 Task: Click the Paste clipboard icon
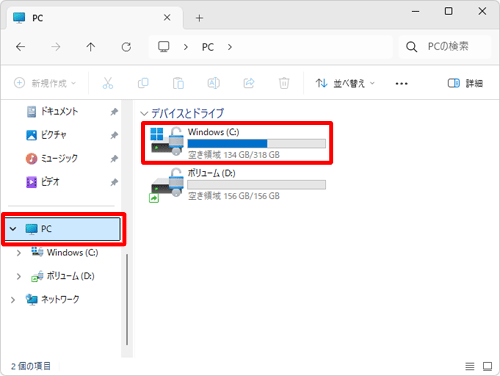[178, 83]
